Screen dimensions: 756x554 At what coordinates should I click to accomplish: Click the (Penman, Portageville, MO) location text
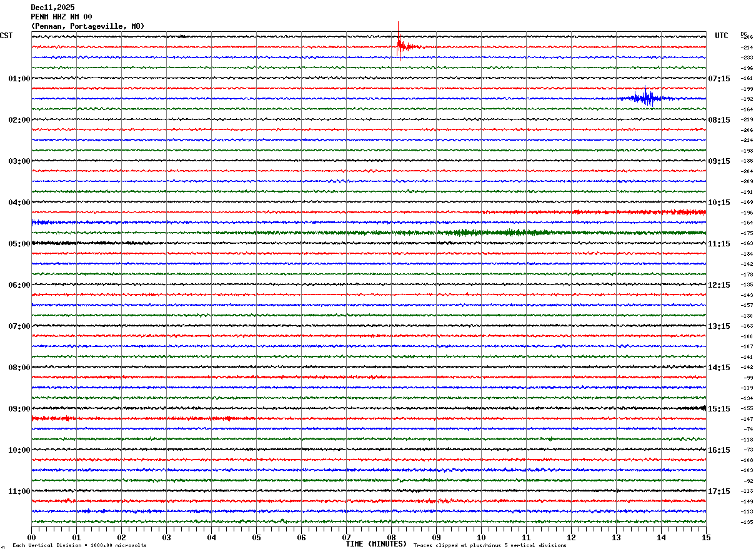[x=87, y=26]
